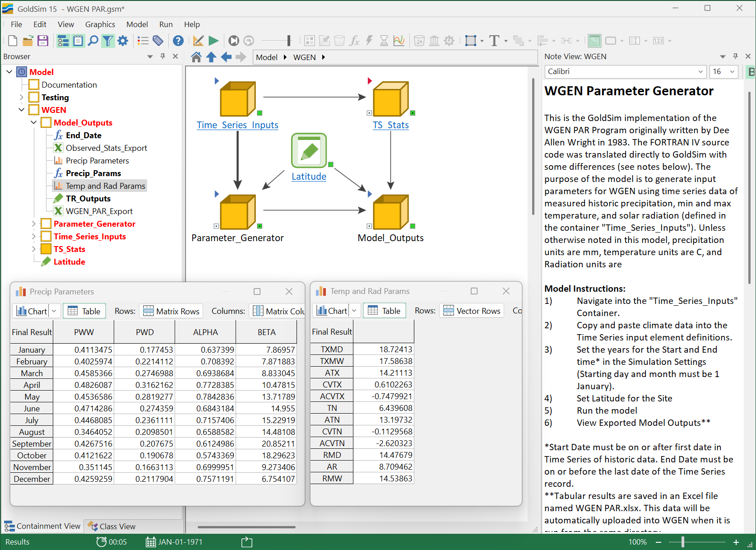
Task: Open the Browser pane options dropdown arrow
Action: coord(150,56)
